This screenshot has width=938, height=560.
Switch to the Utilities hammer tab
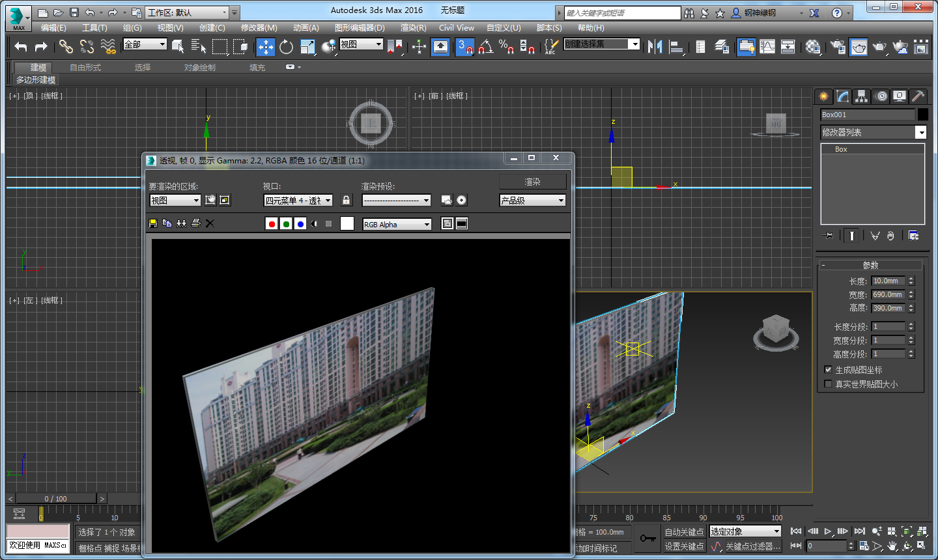point(918,96)
